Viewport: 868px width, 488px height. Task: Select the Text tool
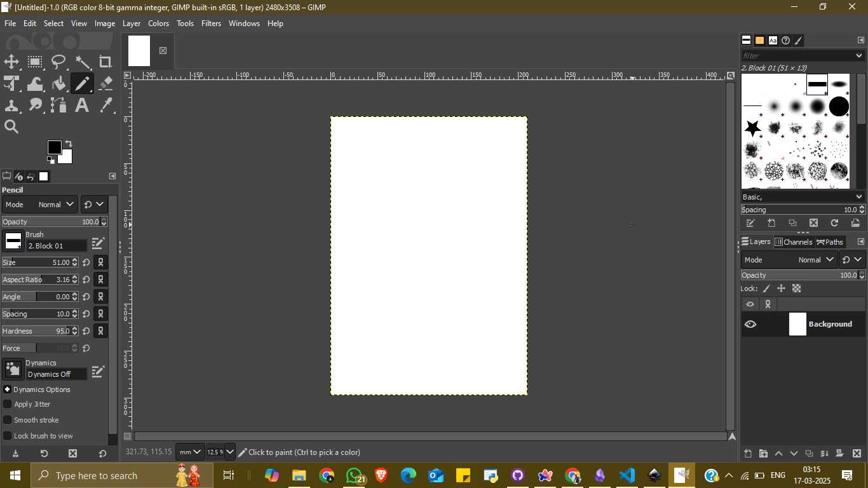82,105
